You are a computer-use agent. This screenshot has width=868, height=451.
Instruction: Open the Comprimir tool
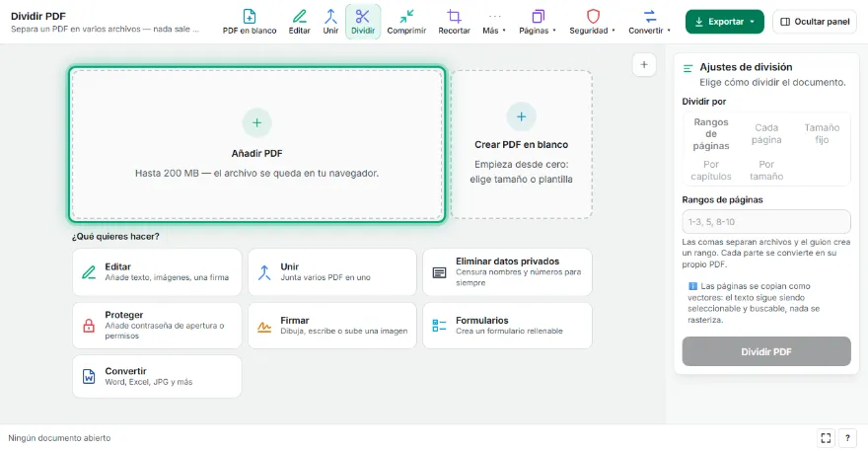pos(406,22)
